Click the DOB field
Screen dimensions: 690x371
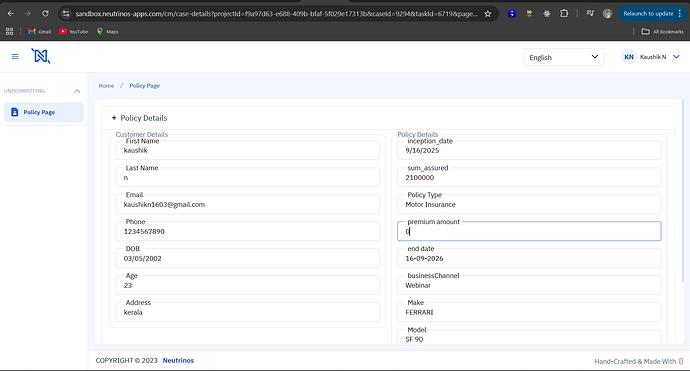point(247,258)
